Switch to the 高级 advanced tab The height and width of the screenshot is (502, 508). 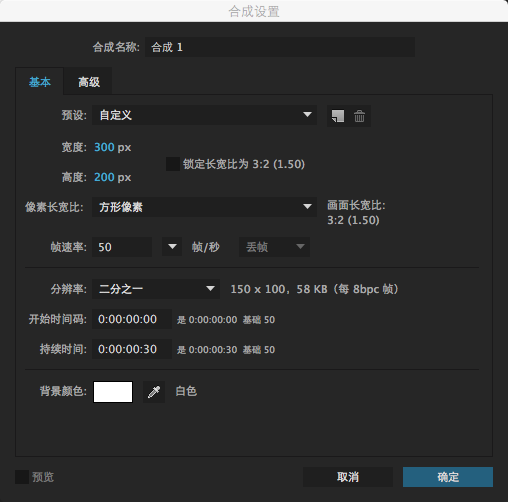pyautogui.click(x=89, y=82)
